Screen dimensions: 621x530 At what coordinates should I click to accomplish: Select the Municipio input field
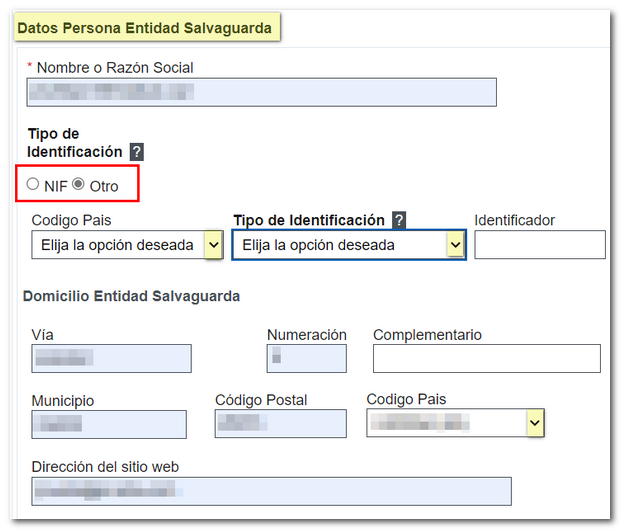click(x=109, y=424)
